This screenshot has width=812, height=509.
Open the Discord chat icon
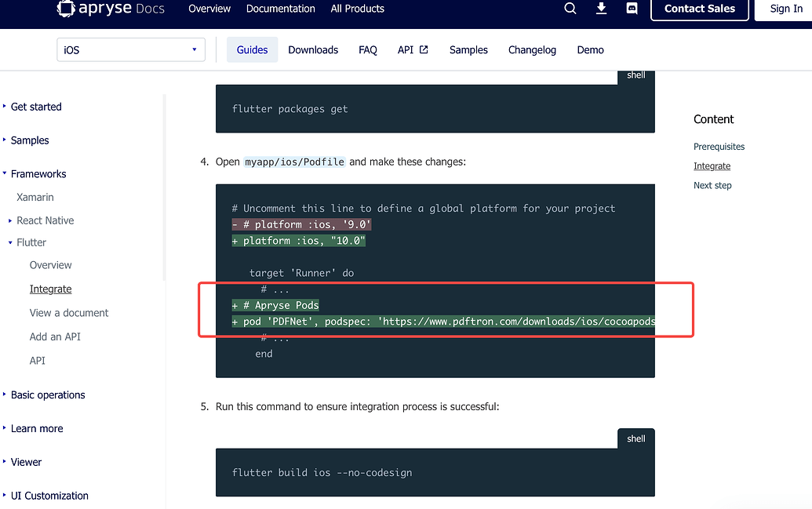pos(632,9)
